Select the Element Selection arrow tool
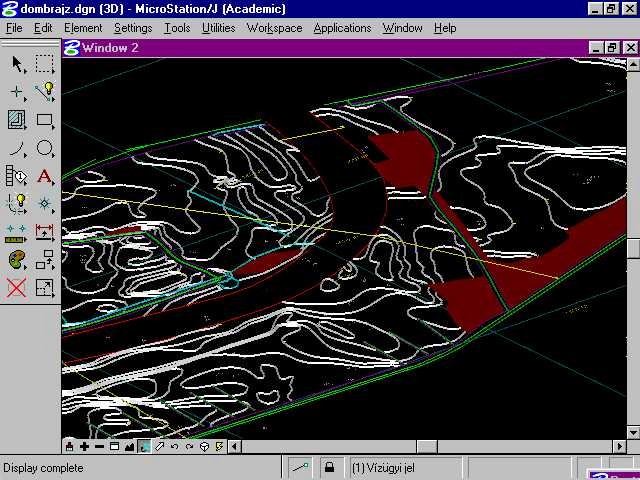 [x=17, y=64]
